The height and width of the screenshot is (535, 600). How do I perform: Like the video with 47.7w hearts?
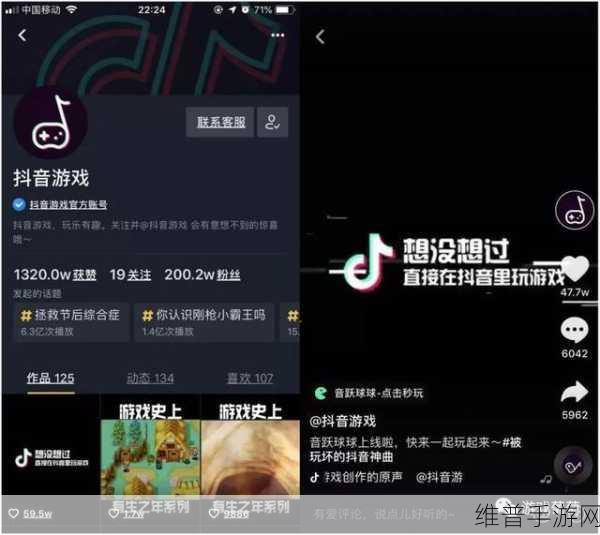(x=576, y=269)
